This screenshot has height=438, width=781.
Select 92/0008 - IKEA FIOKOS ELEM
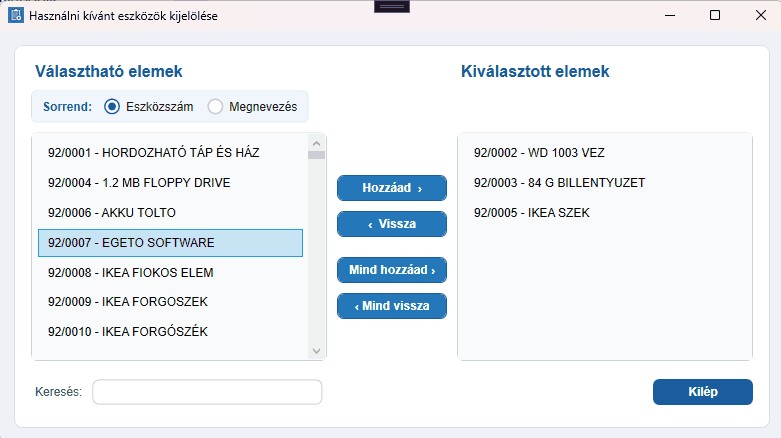tap(170, 273)
